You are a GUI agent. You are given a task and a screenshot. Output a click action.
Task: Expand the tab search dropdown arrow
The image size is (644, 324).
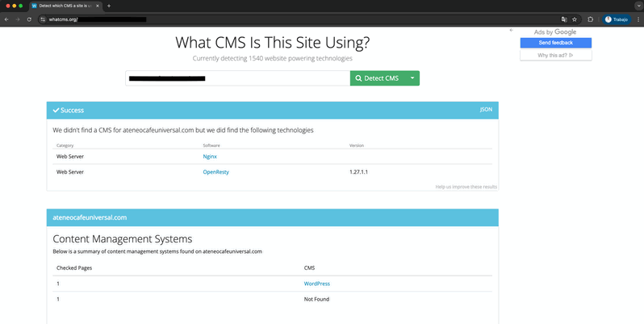tap(638, 6)
